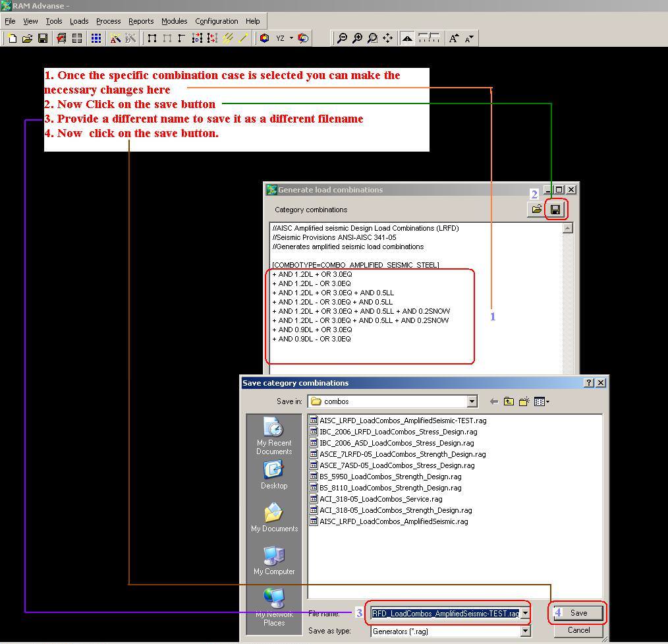Expand the Save as type dropdown
The width and height of the screenshot is (668, 644).
525,631
